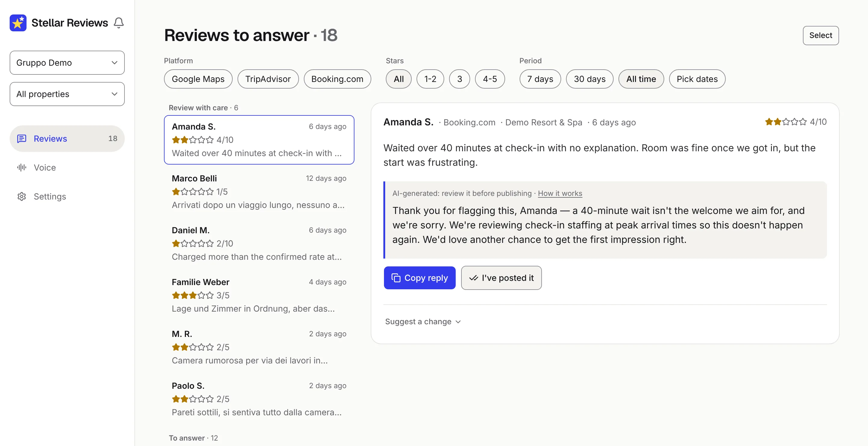Click the double-check icon in I've posted it

pos(474,278)
